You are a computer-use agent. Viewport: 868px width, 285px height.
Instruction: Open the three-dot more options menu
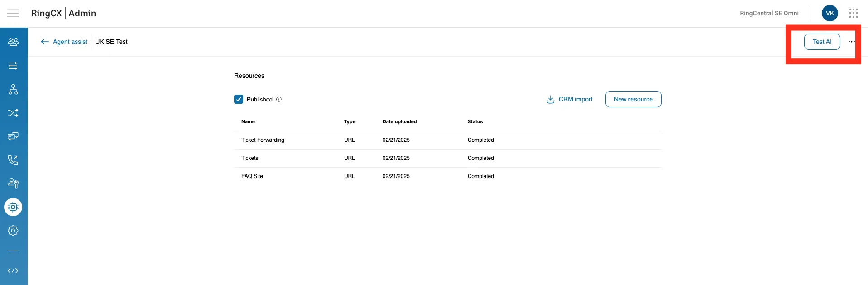pos(851,42)
